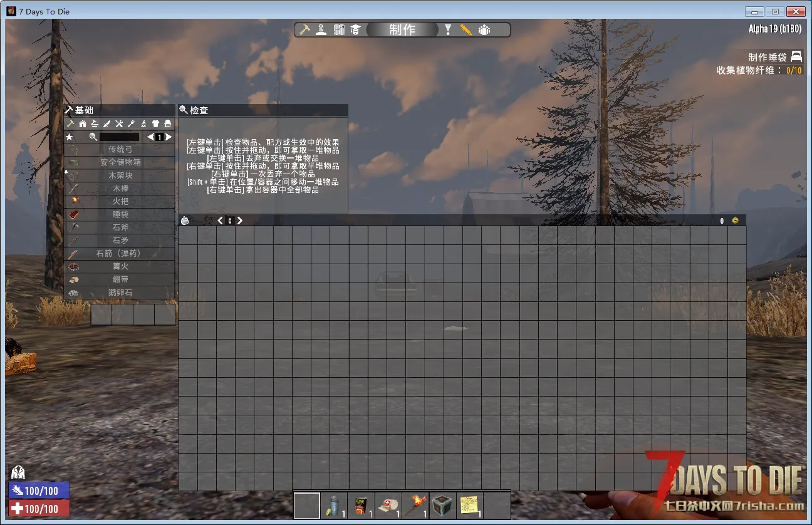Go to previous recipe page arrow

point(150,137)
